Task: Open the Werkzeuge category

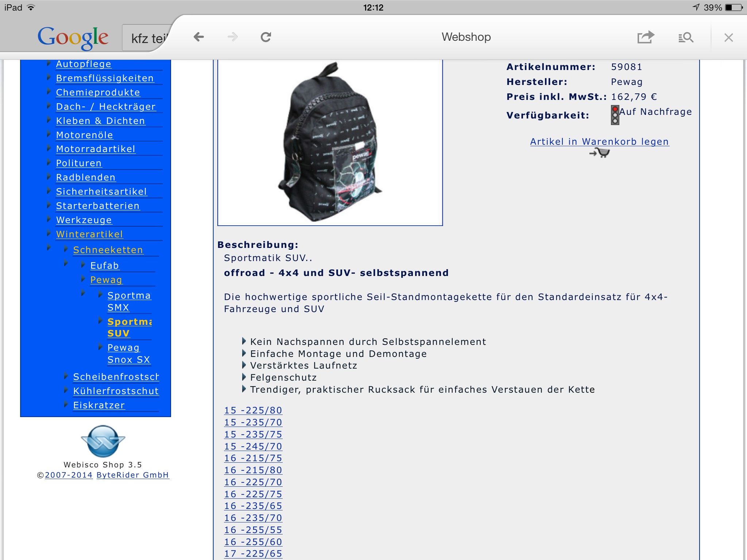Action: 84,220
